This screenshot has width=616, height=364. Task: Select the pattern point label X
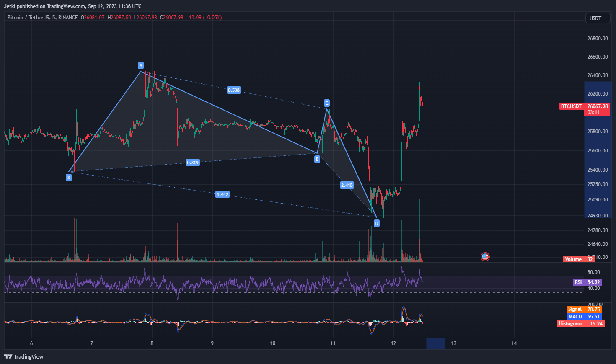coord(69,178)
